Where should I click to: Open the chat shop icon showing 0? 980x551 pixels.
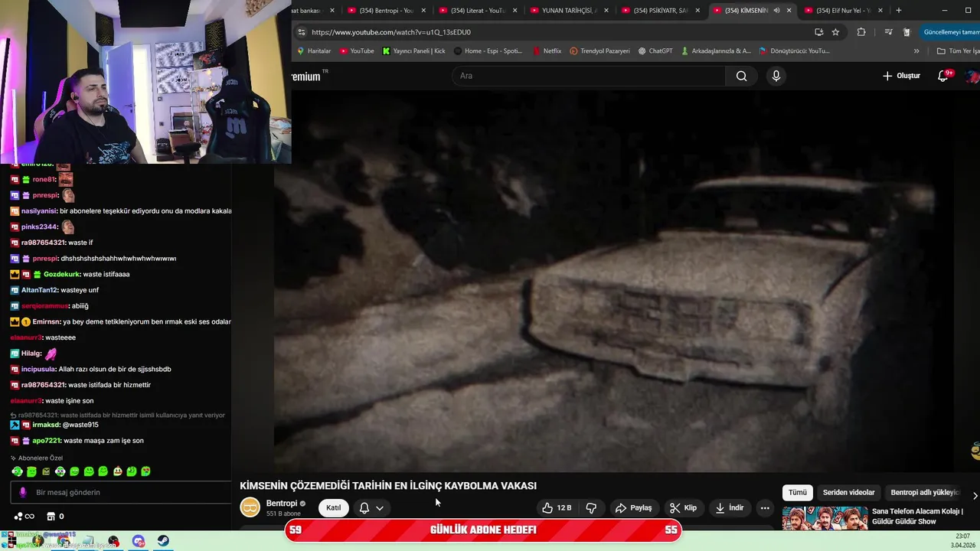55,517
